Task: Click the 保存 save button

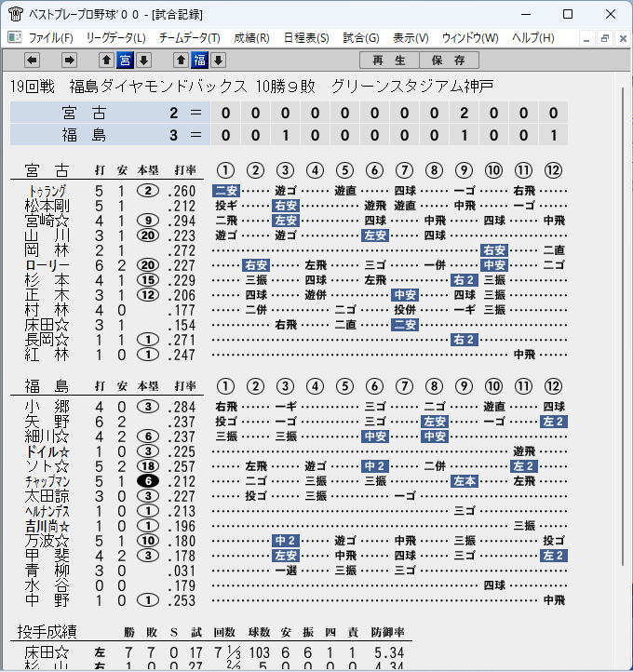Action: (x=449, y=60)
